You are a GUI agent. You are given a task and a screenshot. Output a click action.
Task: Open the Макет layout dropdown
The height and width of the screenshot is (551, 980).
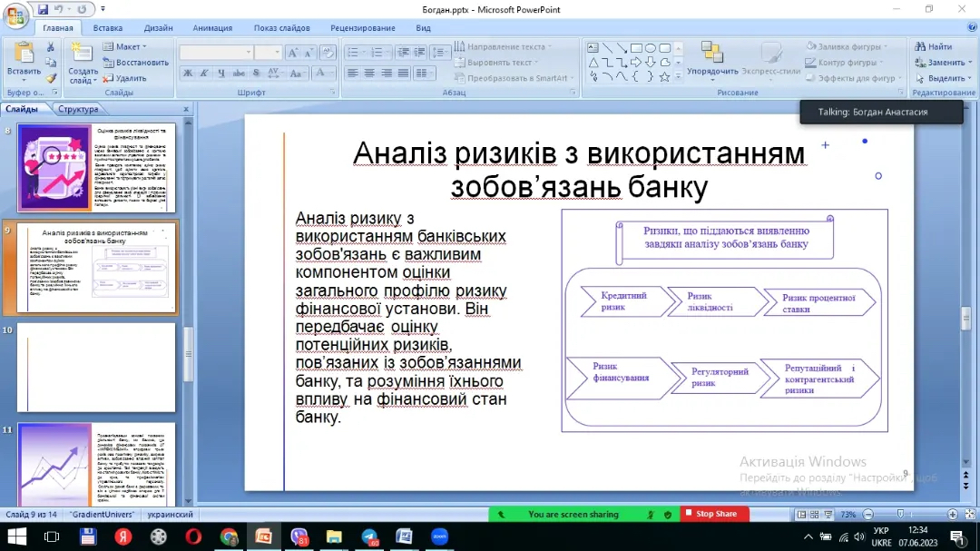[126, 47]
